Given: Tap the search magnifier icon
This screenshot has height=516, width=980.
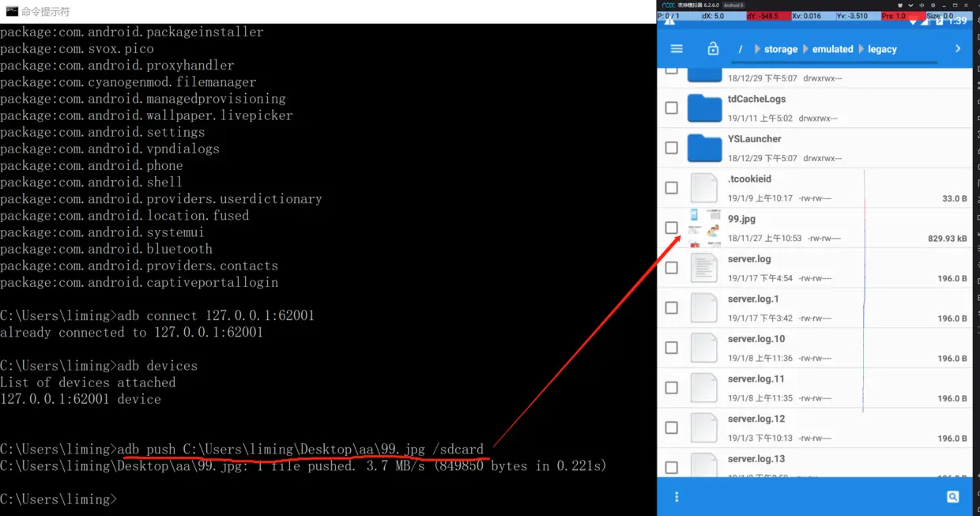Looking at the screenshot, I should click(953, 497).
